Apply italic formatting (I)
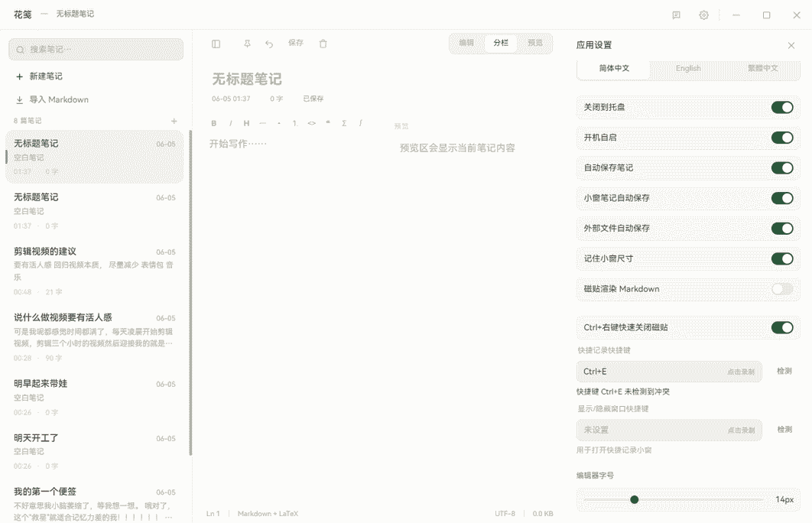812x523 pixels. pos(230,123)
